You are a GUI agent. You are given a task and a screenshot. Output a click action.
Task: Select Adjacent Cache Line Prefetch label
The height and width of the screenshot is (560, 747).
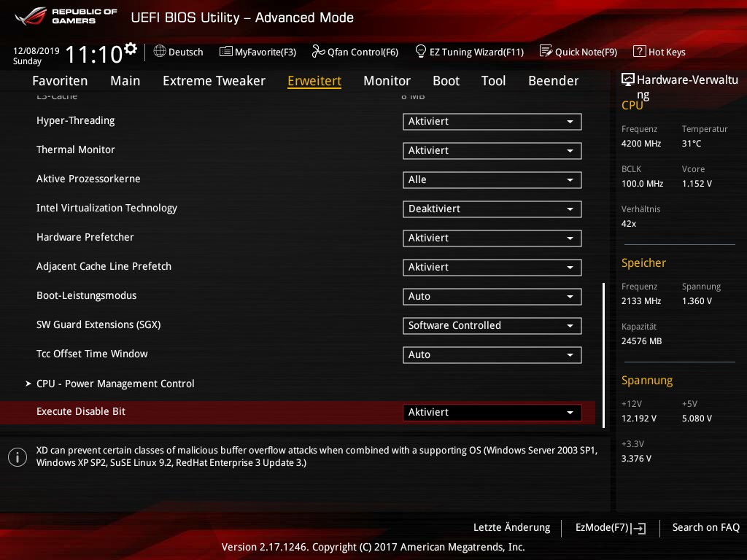[x=104, y=266]
